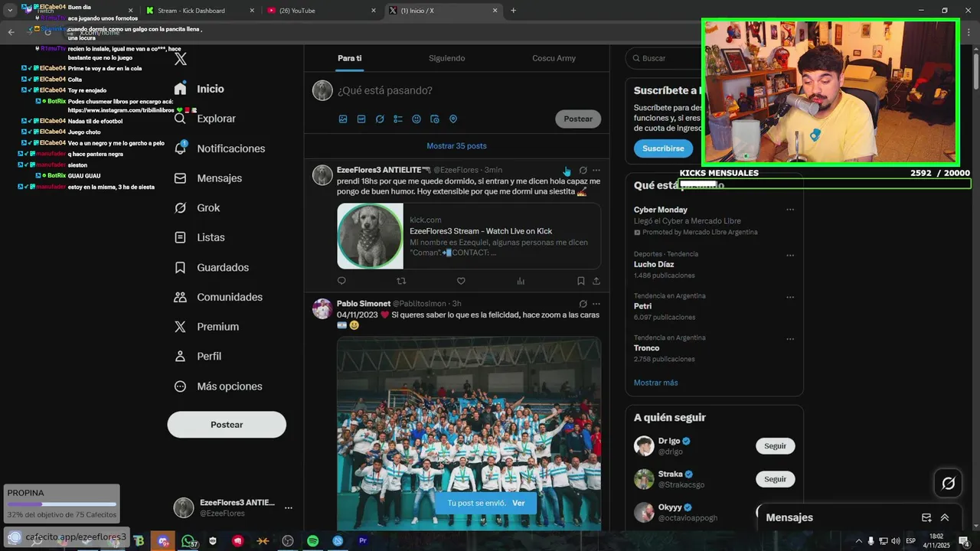Switch to the Para ti tab
The width and height of the screenshot is (980, 551).
(x=349, y=58)
